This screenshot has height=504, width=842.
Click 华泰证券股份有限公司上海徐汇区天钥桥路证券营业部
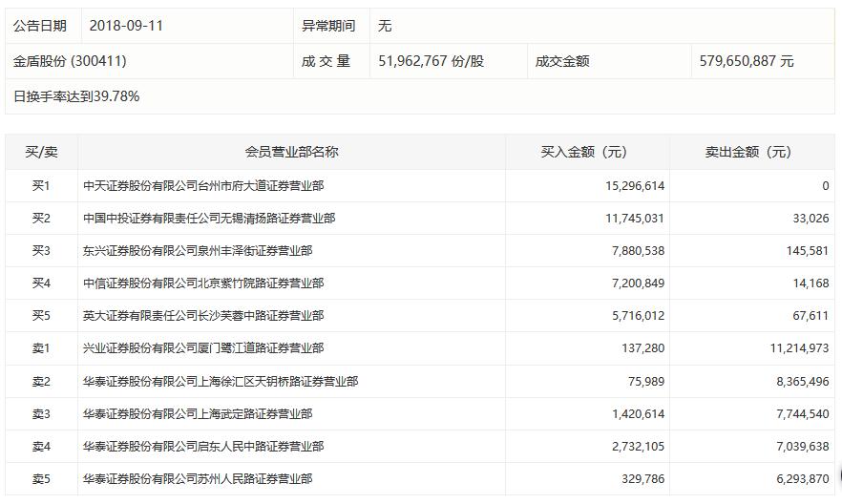(x=221, y=382)
